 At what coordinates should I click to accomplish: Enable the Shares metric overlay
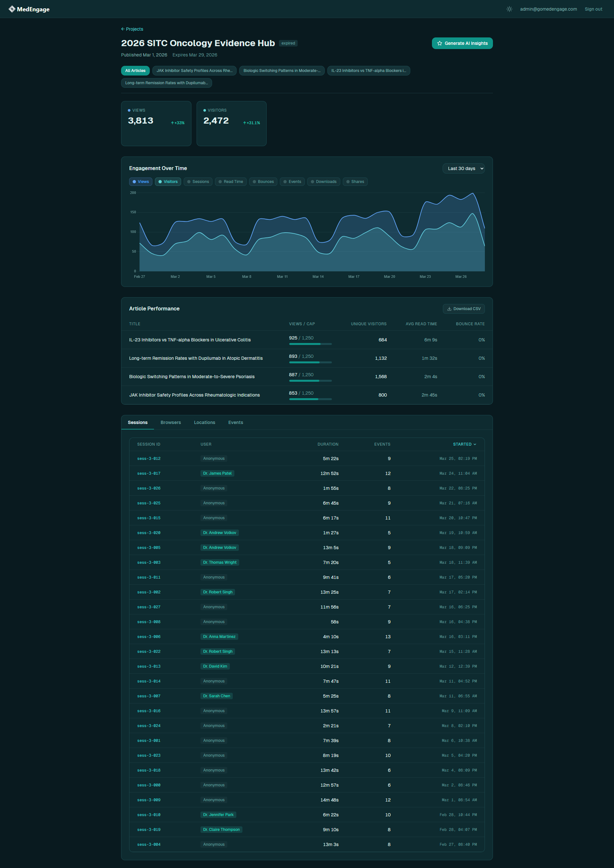pos(355,181)
